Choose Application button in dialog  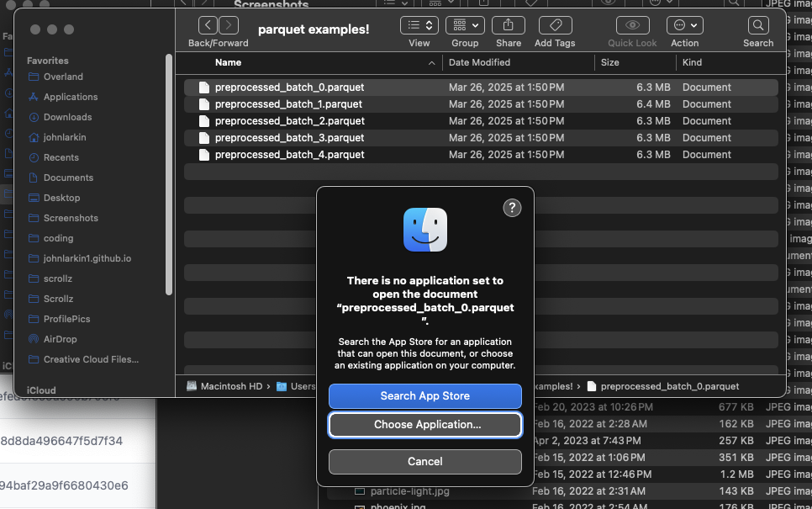coord(424,425)
